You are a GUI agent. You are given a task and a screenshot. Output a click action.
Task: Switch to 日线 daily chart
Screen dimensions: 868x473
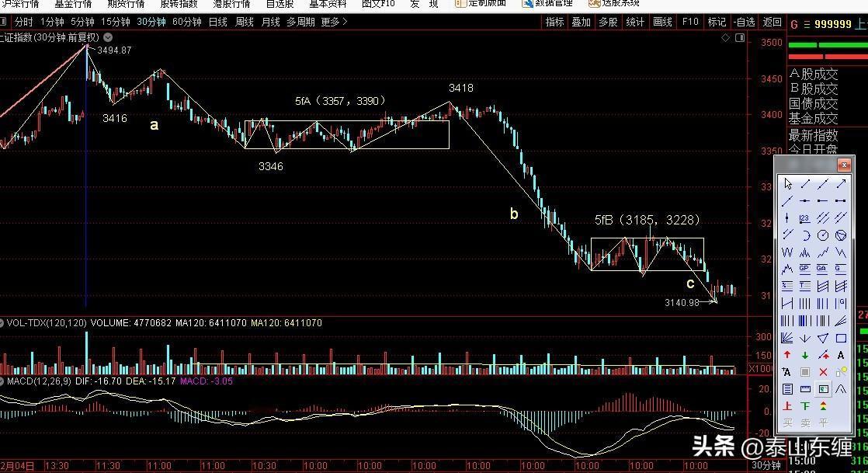(218, 22)
